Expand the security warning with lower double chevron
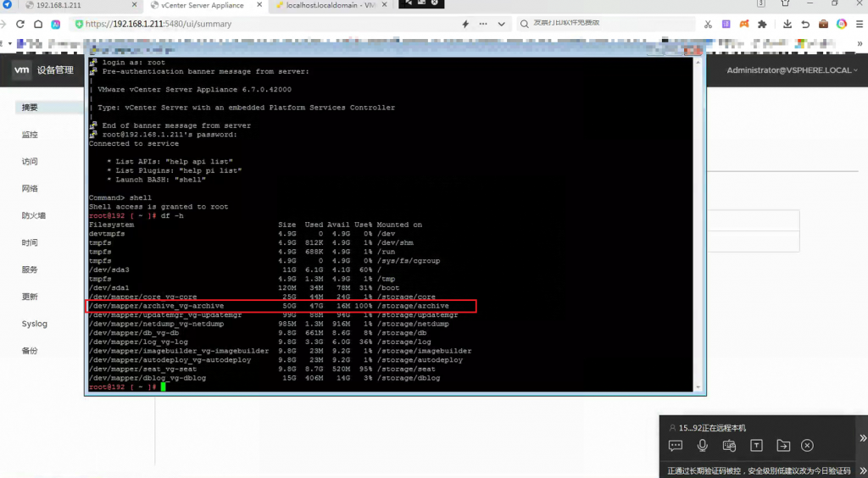Image resolution: width=868 pixels, height=478 pixels. tap(862, 470)
